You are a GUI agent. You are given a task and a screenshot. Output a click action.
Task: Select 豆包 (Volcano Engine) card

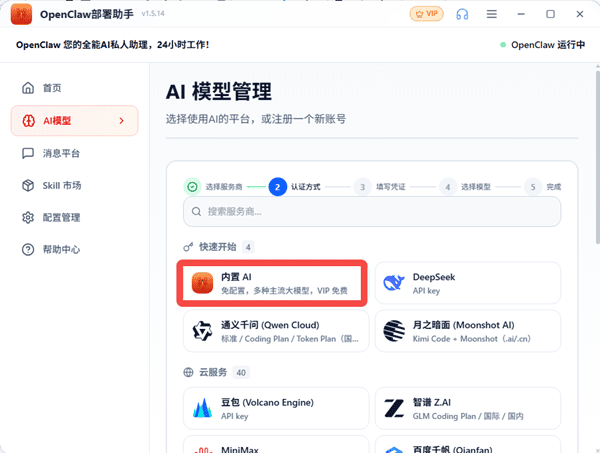click(x=276, y=408)
